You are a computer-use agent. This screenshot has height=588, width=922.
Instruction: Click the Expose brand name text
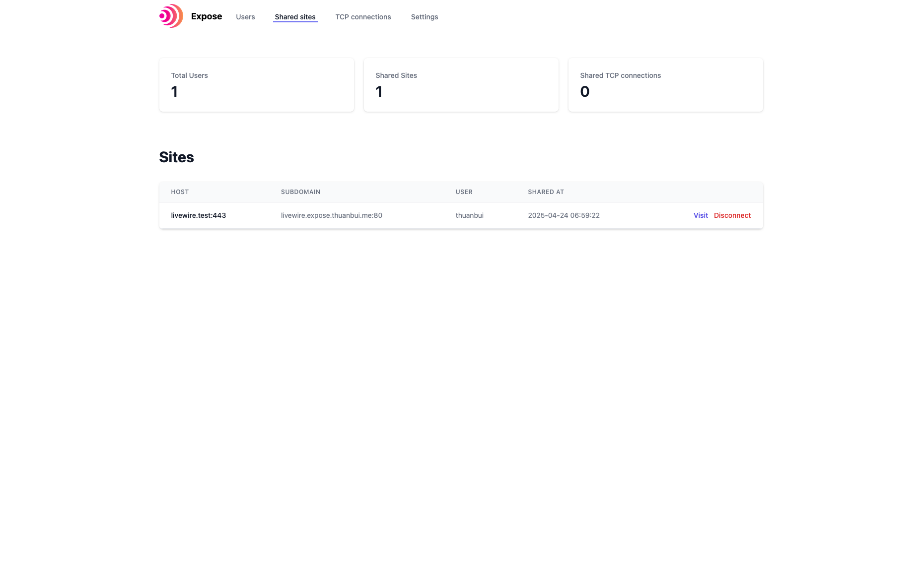click(206, 16)
